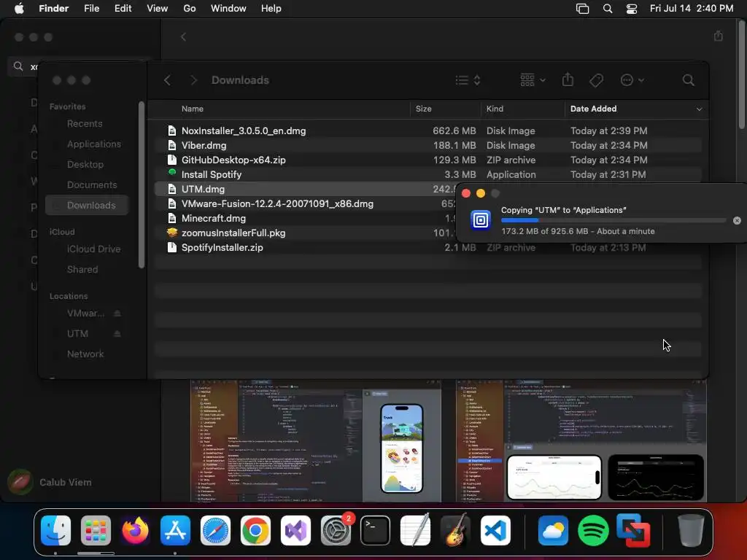The width and height of the screenshot is (747, 560).
Task: Eject the VMware volume in sidebar
Action: 117,314
